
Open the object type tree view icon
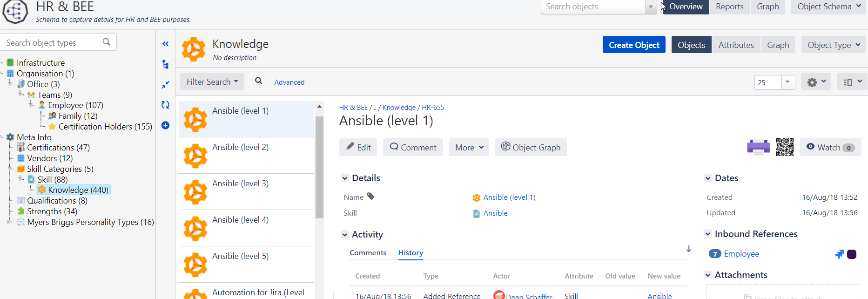click(165, 64)
